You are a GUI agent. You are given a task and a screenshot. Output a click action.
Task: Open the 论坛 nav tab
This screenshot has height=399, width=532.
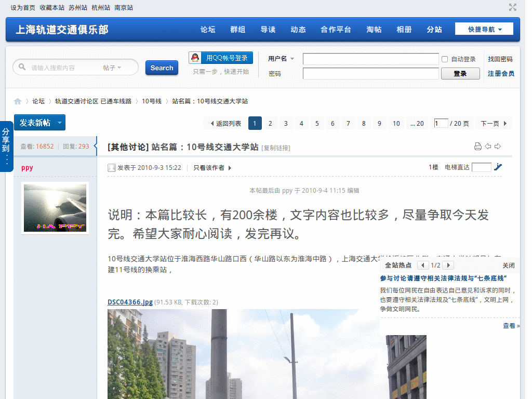tap(208, 30)
